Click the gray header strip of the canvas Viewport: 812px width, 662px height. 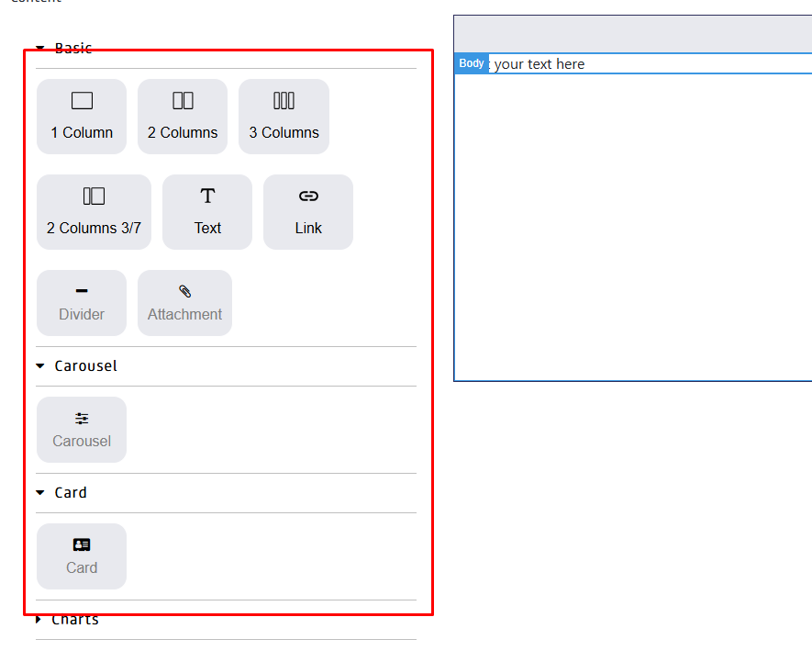point(633,34)
